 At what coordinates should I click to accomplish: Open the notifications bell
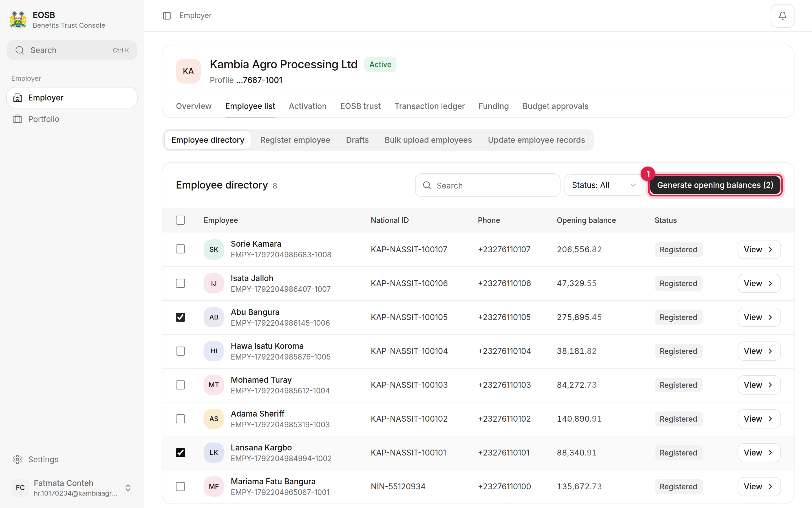coord(782,16)
